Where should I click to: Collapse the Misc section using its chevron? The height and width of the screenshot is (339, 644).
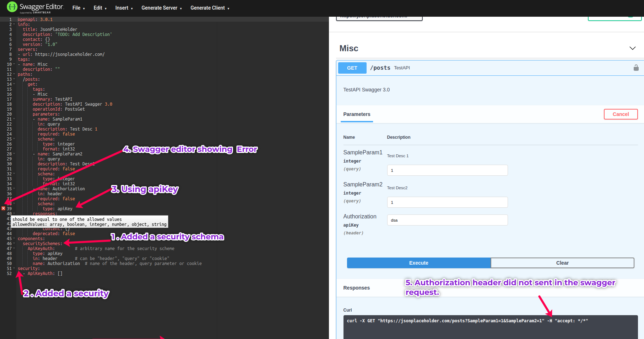pos(633,48)
